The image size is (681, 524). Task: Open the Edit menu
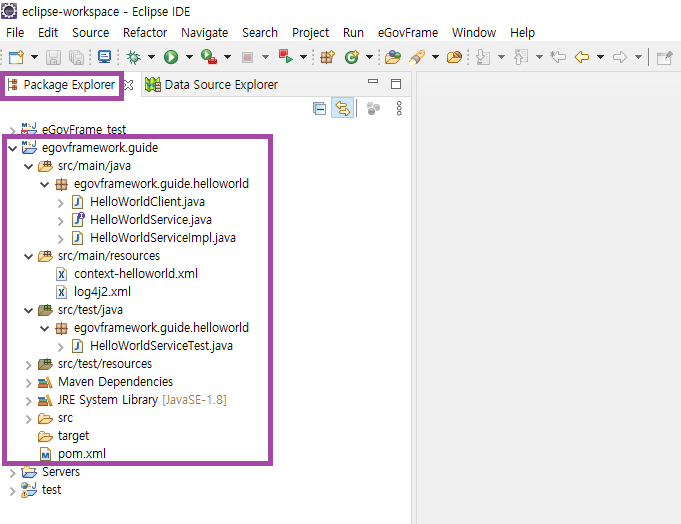pos(48,33)
